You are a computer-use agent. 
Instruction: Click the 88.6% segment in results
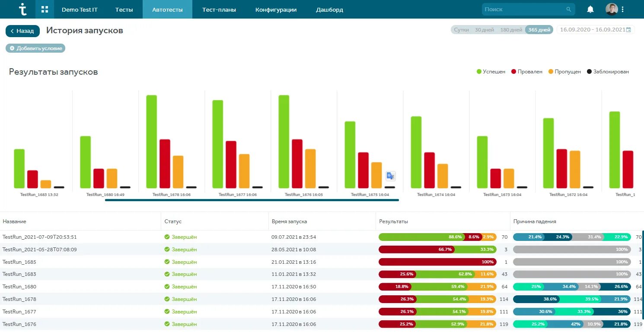(x=421, y=237)
